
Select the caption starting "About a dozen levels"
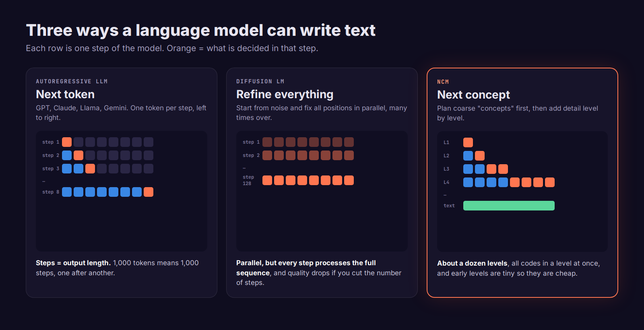(518, 268)
